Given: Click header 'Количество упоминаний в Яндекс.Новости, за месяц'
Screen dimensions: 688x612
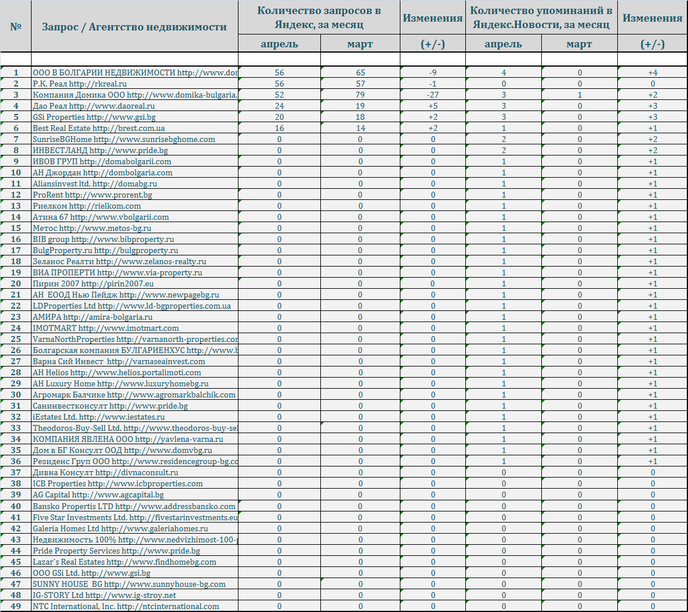Looking at the screenshot, I should [x=541, y=18].
